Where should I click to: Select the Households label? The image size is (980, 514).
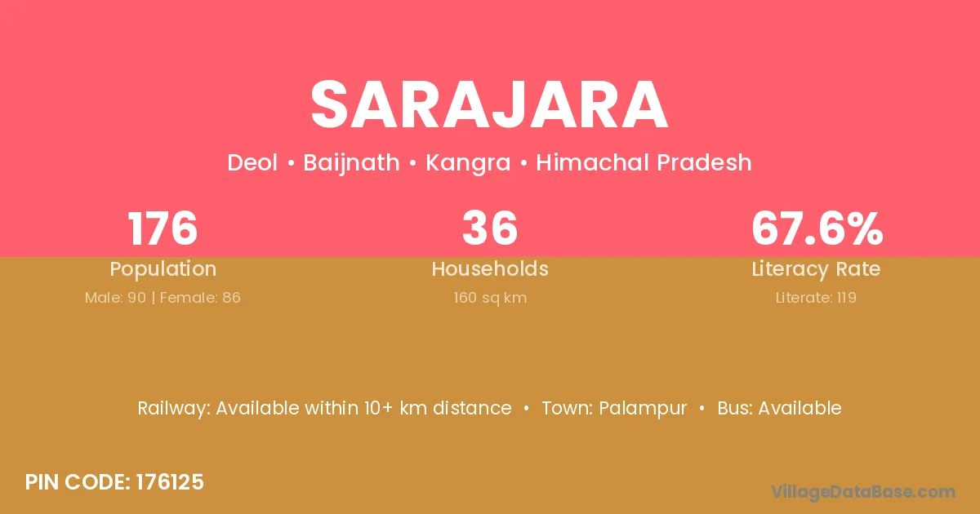point(489,269)
